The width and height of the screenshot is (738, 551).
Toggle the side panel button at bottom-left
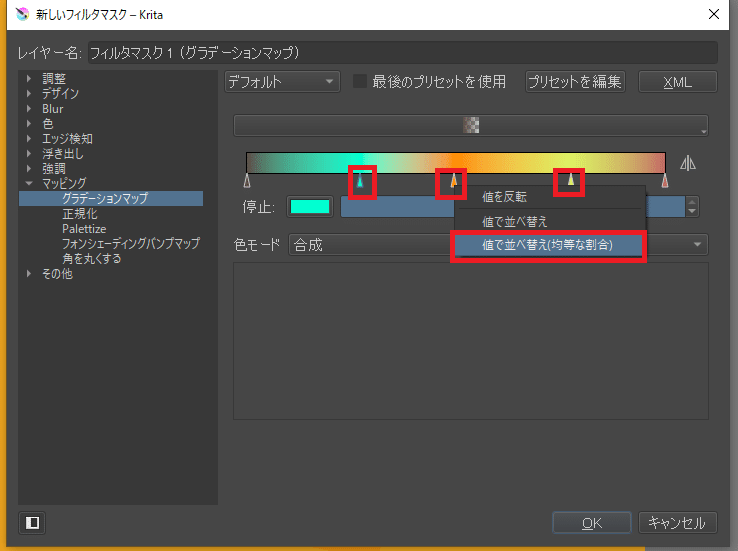[x=32, y=523]
